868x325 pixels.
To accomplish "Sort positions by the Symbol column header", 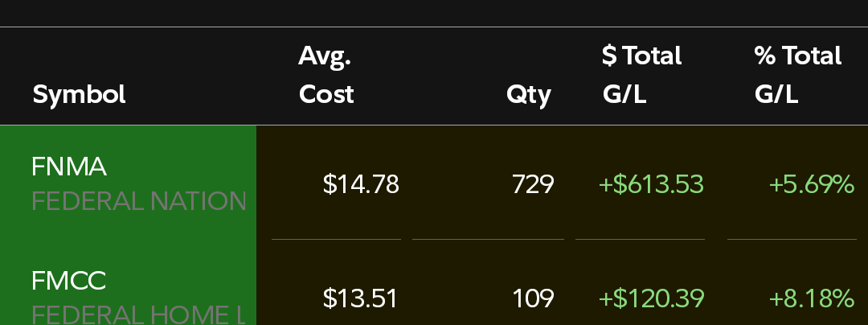I will tap(79, 95).
